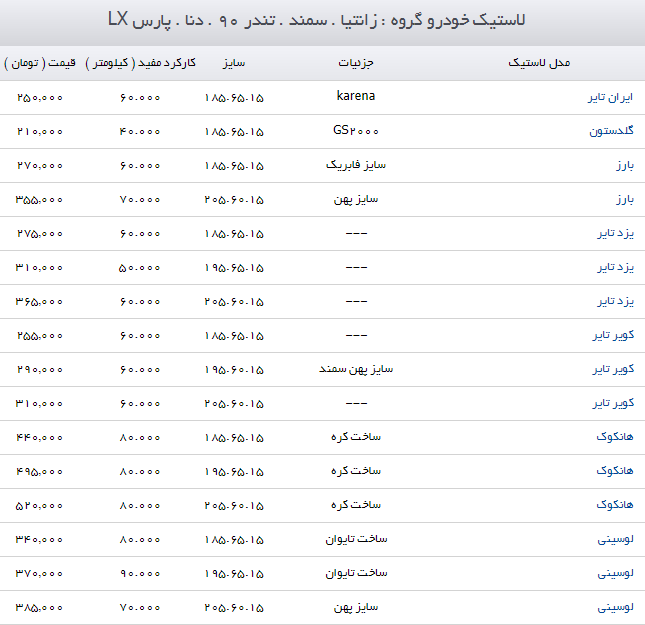The width and height of the screenshot is (645, 625).
Task: Click the ۲۵۰,۰۰۰ price of ایران تایر
Action: click(40, 98)
